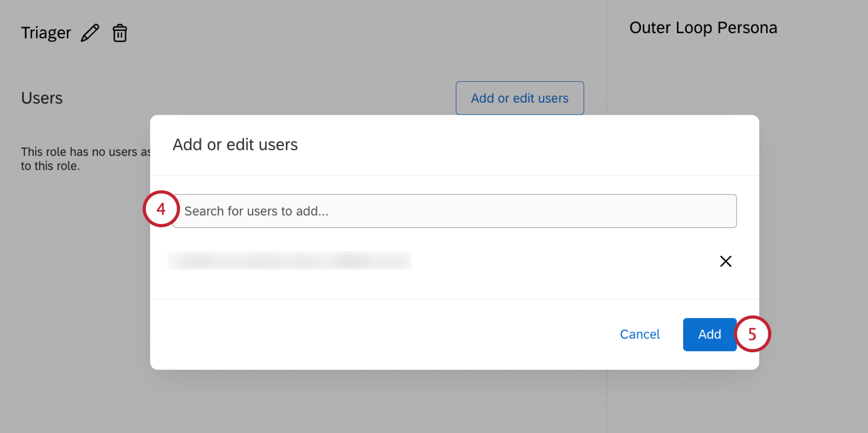Click the 'to this role.' text line

point(51,166)
